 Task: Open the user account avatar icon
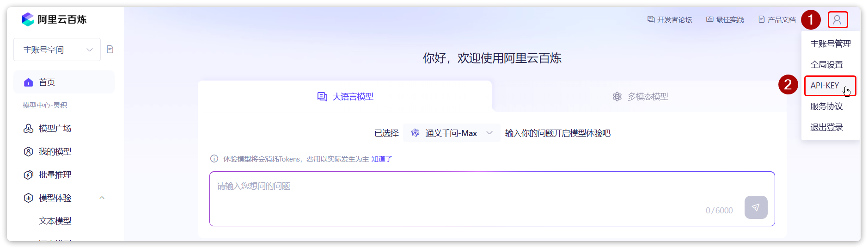pyautogui.click(x=837, y=20)
